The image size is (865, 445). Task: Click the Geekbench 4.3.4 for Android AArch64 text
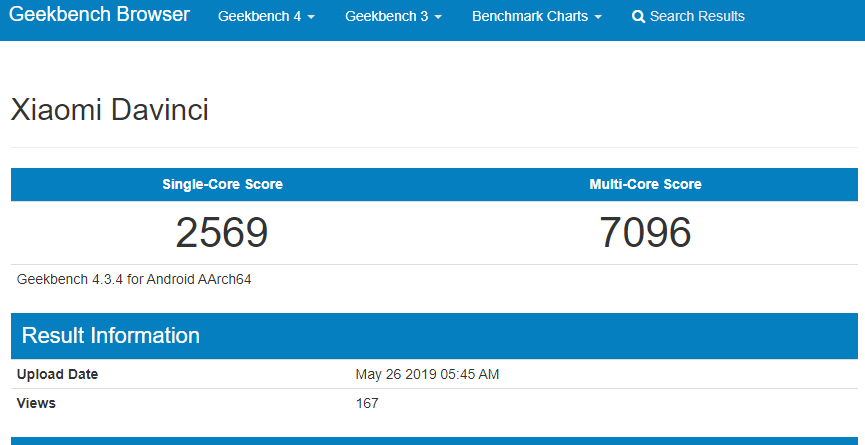tap(134, 280)
